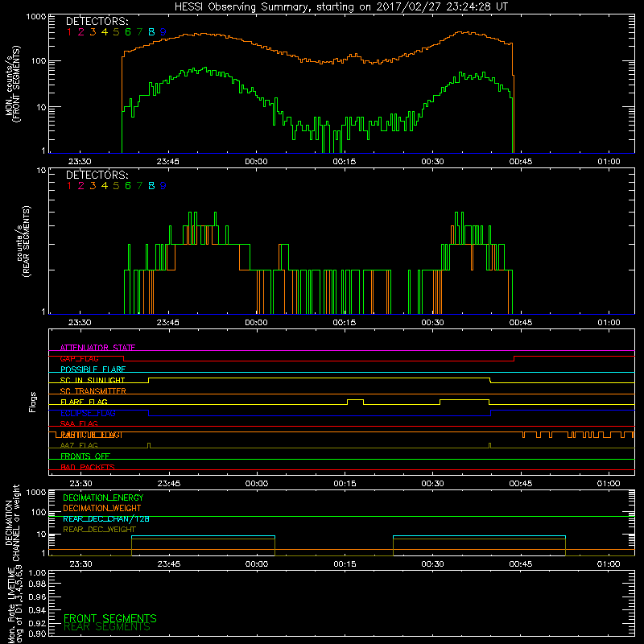Click the REAR_DEC_WEIGHT legend label

99,530
